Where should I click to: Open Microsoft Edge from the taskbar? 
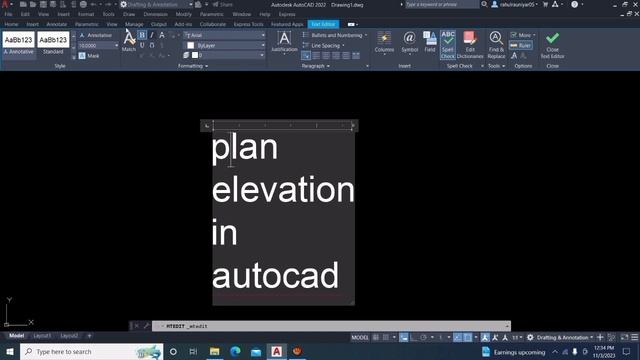tap(235, 351)
